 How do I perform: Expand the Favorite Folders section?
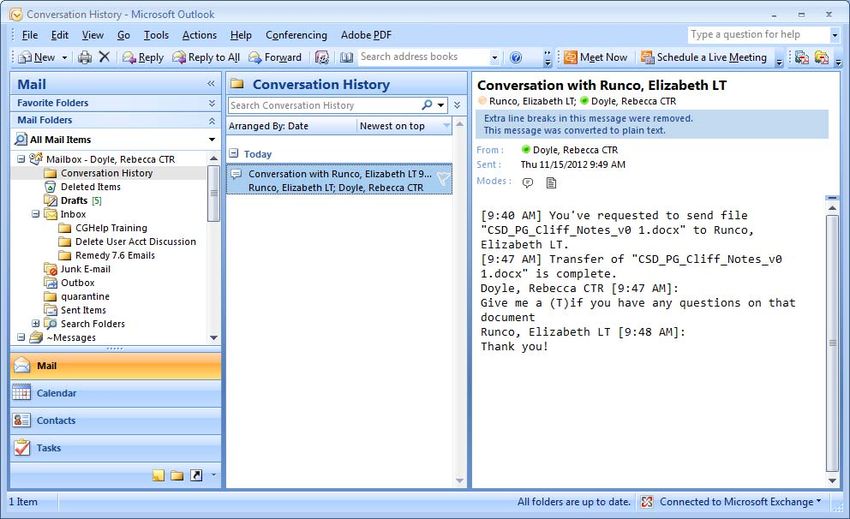(x=212, y=102)
